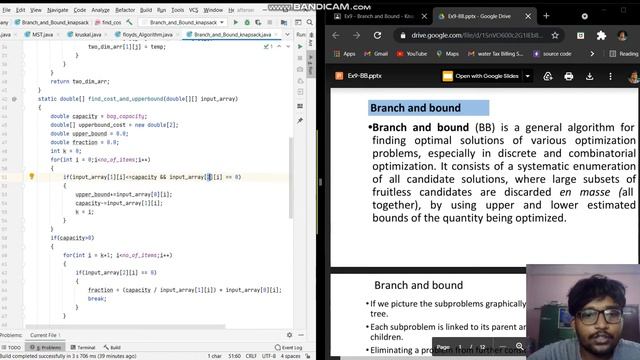Open the Terminal tool window
Screen dimensions: 640x360
[x=83, y=347]
